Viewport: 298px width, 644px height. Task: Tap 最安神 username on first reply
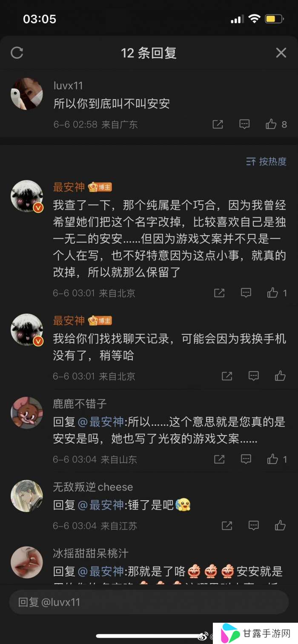click(x=69, y=187)
